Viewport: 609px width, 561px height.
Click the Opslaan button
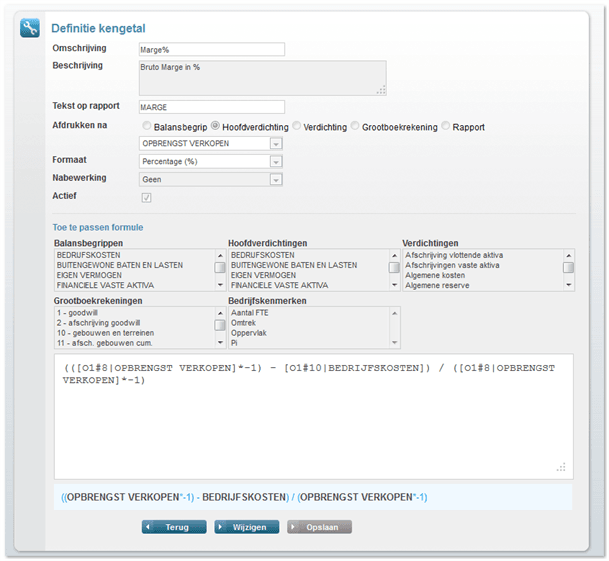tap(319, 527)
